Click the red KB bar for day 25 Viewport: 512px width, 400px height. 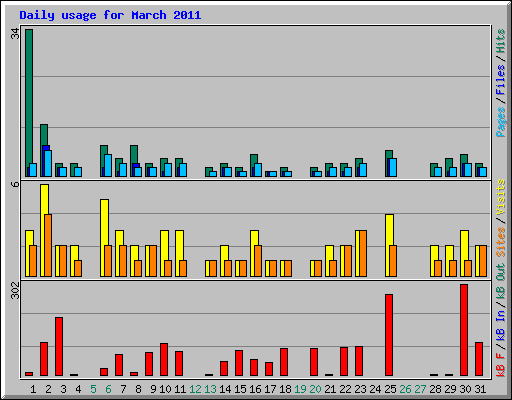point(389,335)
